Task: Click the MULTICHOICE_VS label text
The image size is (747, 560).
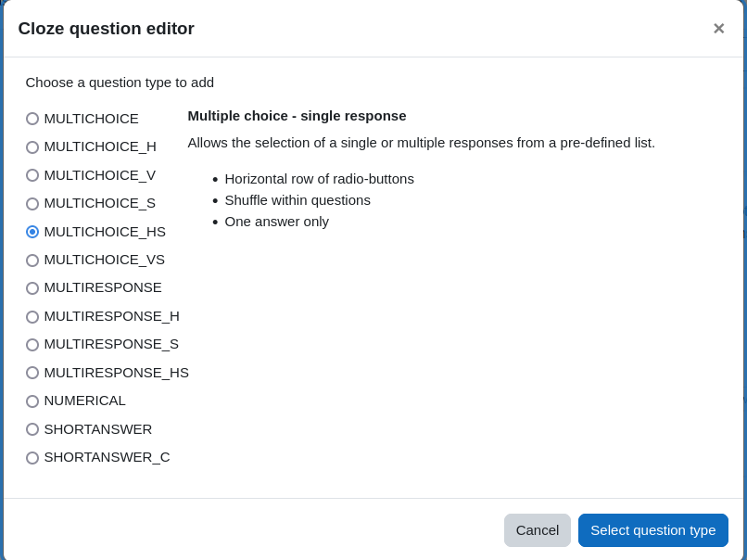Action: pos(105,260)
